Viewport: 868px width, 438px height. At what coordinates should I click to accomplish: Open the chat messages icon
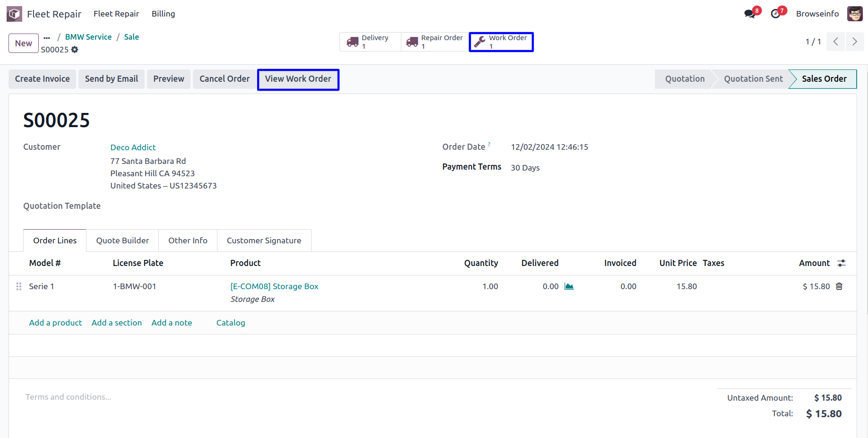pyautogui.click(x=750, y=14)
